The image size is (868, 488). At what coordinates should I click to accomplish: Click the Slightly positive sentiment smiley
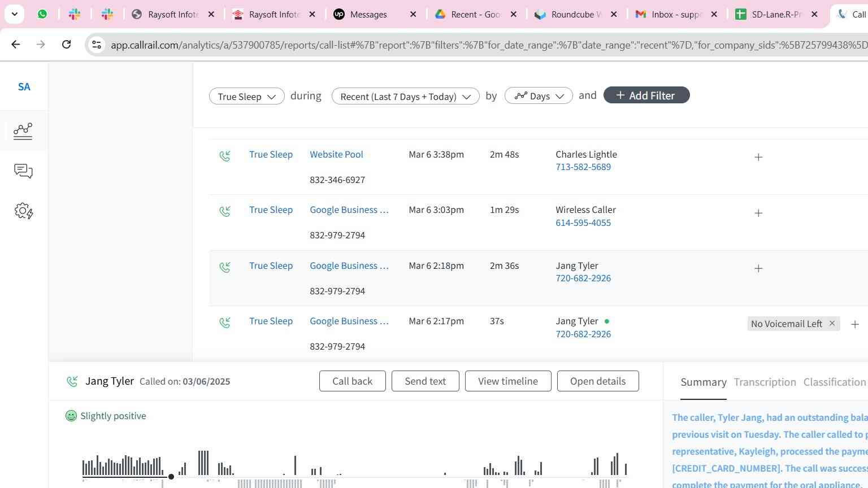tap(71, 416)
